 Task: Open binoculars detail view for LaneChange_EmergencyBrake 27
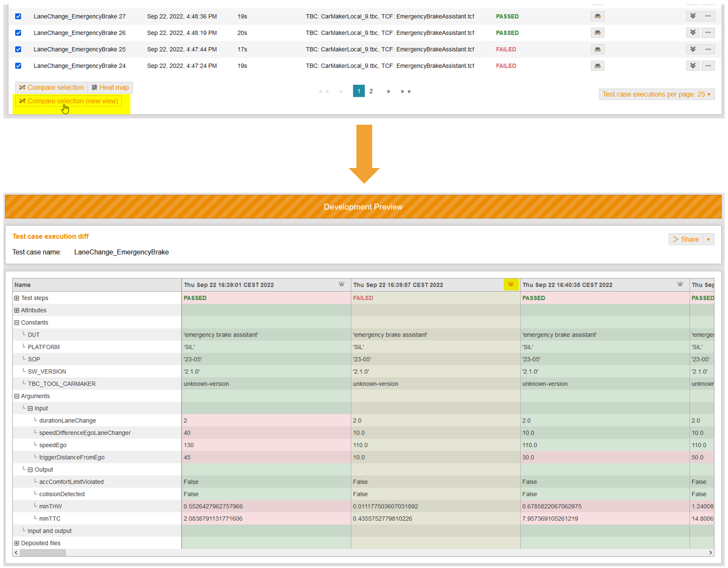click(x=597, y=16)
